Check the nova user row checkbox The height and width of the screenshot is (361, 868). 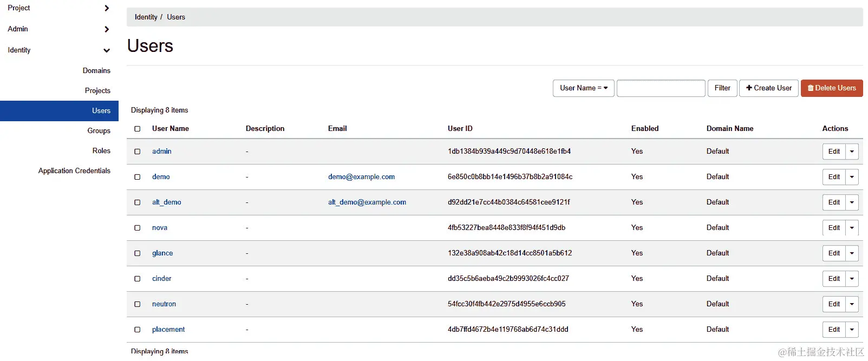138,228
